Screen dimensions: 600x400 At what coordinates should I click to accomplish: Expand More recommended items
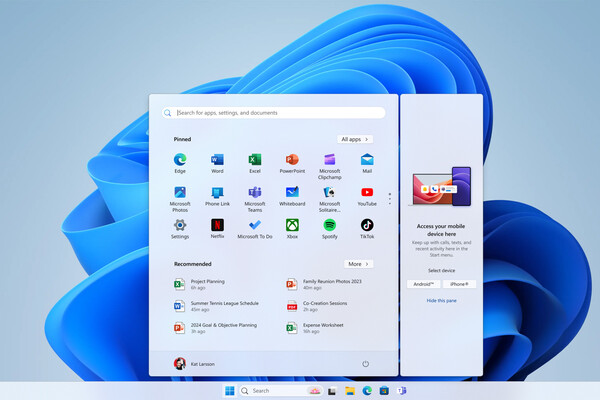click(358, 264)
